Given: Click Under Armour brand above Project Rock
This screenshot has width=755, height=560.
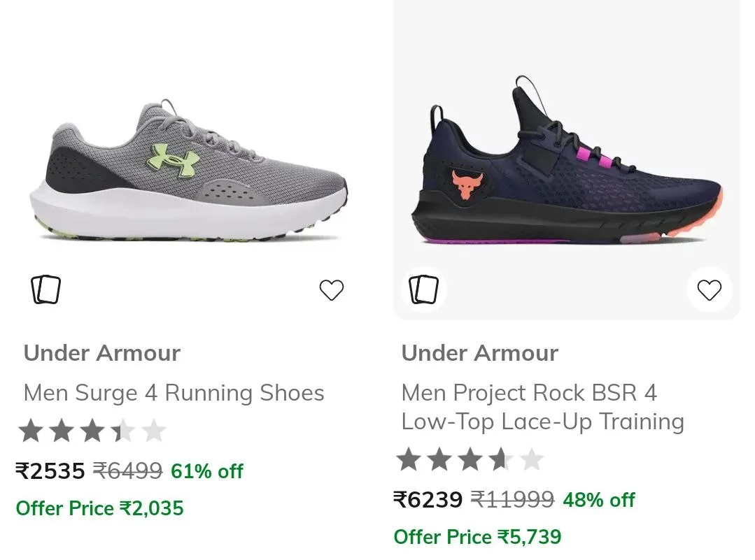Looking at the screenshot, I should pos(480,353).
